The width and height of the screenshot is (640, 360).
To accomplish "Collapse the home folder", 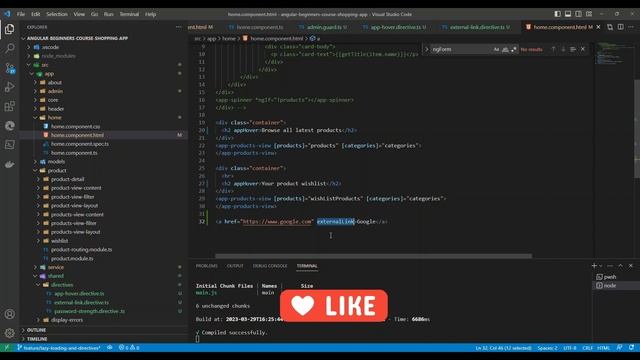I will (x=36, y=118).
